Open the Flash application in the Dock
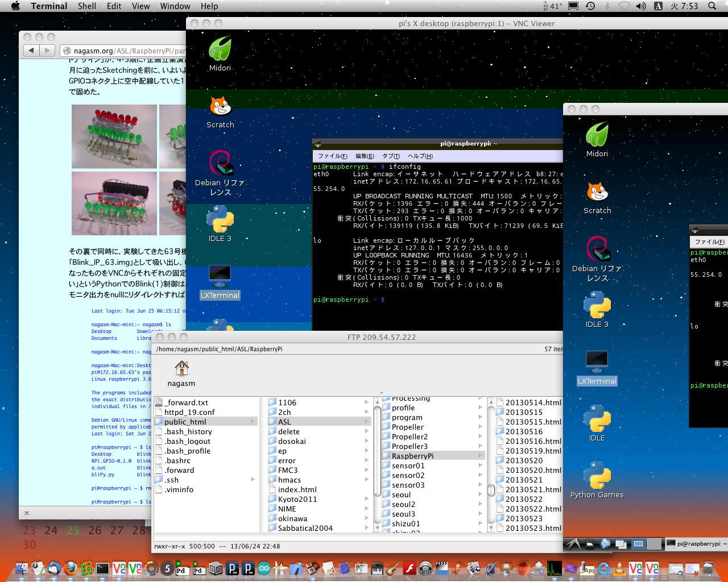728x582 pixels. coord(409,568)
